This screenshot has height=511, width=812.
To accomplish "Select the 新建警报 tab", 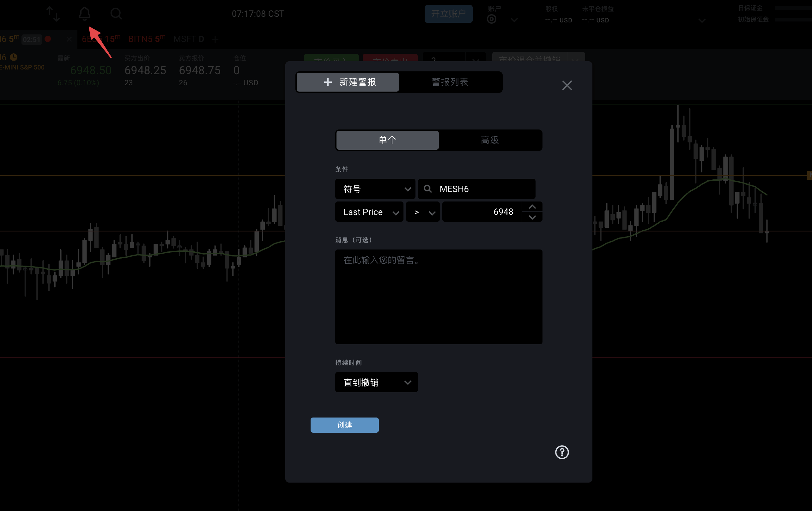I will coord(348,82).
